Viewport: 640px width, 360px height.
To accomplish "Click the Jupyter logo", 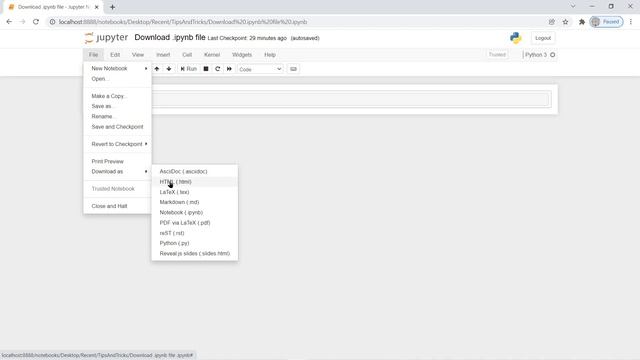I will point(106,38).
